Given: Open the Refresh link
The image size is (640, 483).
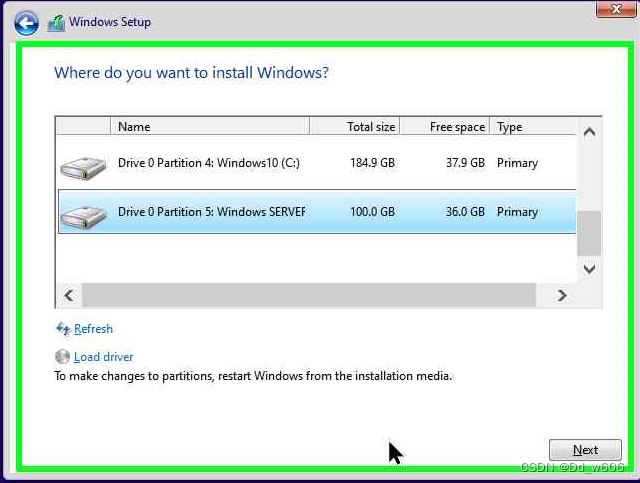Looking at the screenshot, I should pos(93,329).
